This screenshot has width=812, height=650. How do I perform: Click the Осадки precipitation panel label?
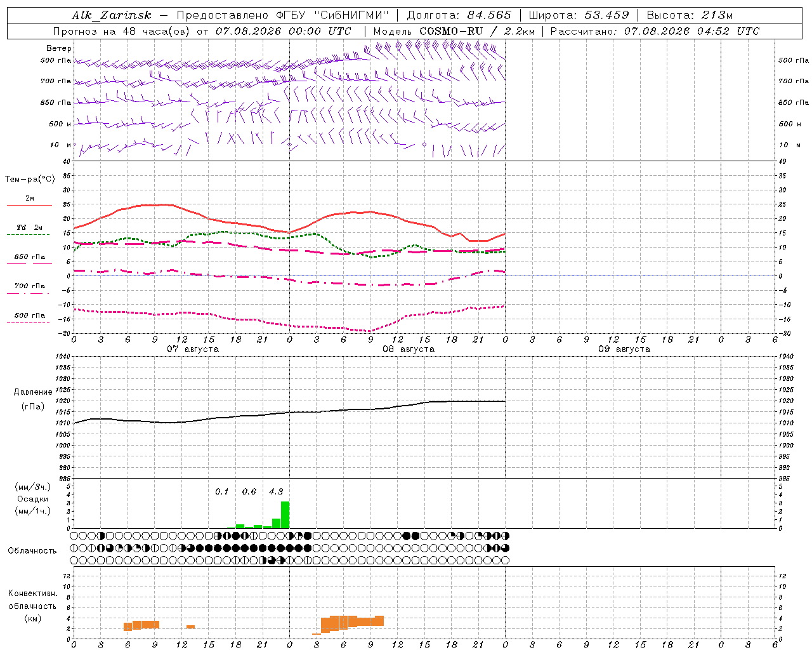coord(32,499)
